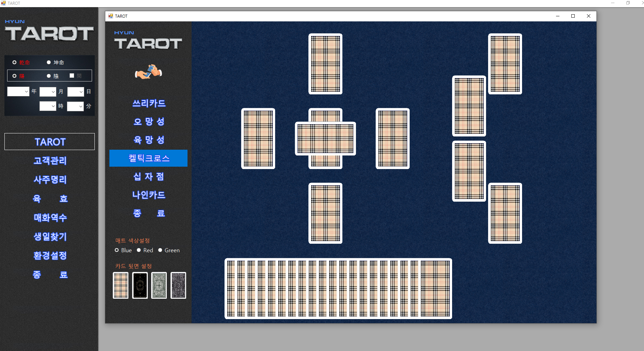The width and height of the screenshot is (644, 351).
Task: Click the horizontal crossing card
Action: click(x=325, y=138)
